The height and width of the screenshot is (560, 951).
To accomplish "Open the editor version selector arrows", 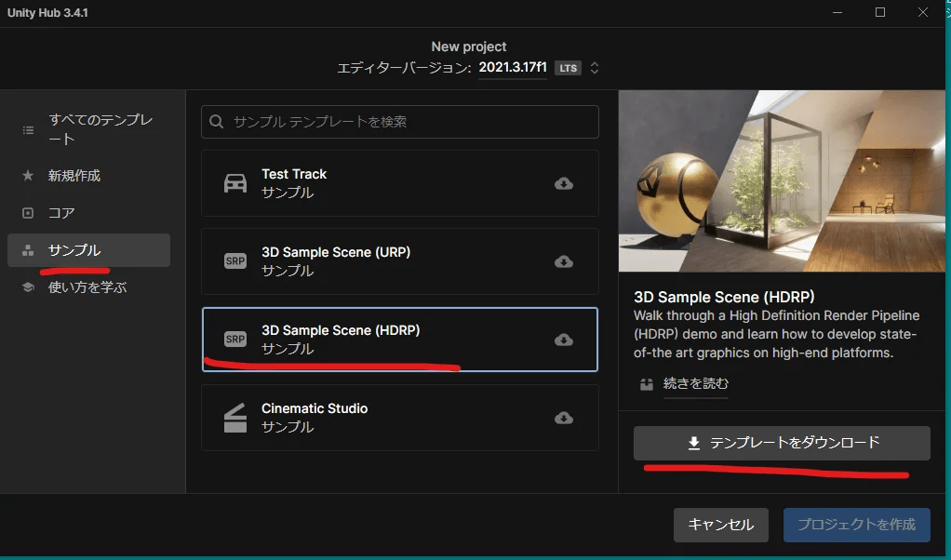I will click(595, 68).
